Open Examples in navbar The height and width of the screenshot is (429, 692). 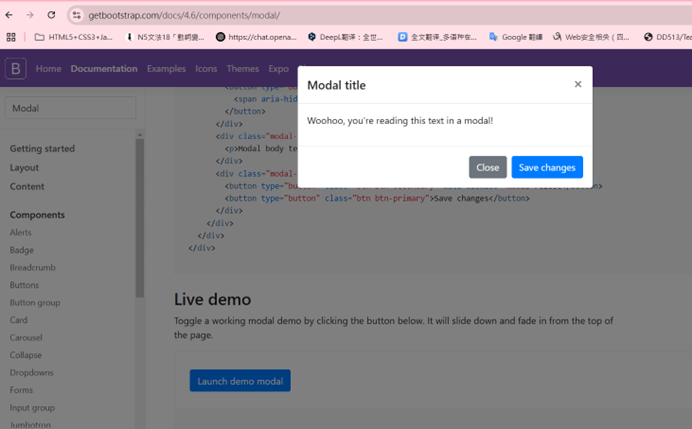click(x=166, y=69)
